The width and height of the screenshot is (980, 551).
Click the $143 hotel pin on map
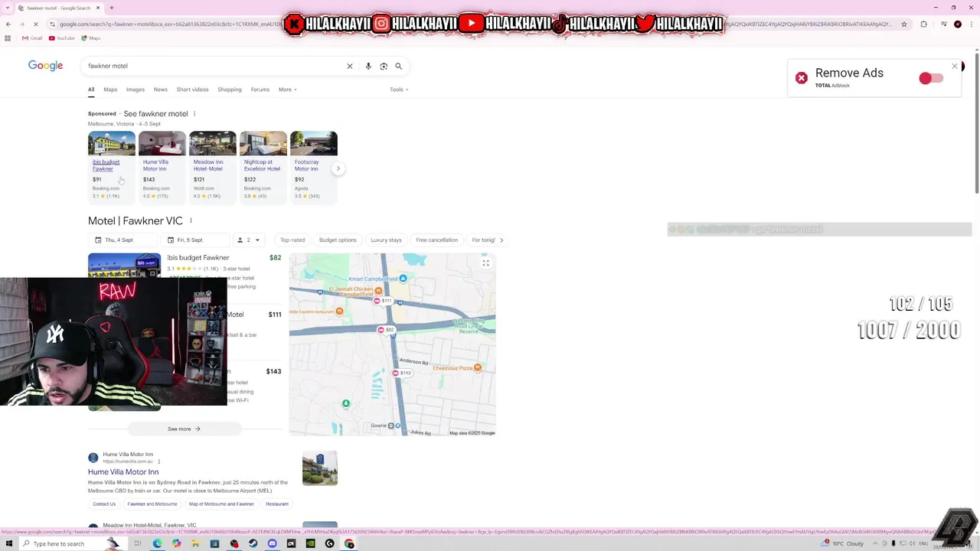coord(401,373)
